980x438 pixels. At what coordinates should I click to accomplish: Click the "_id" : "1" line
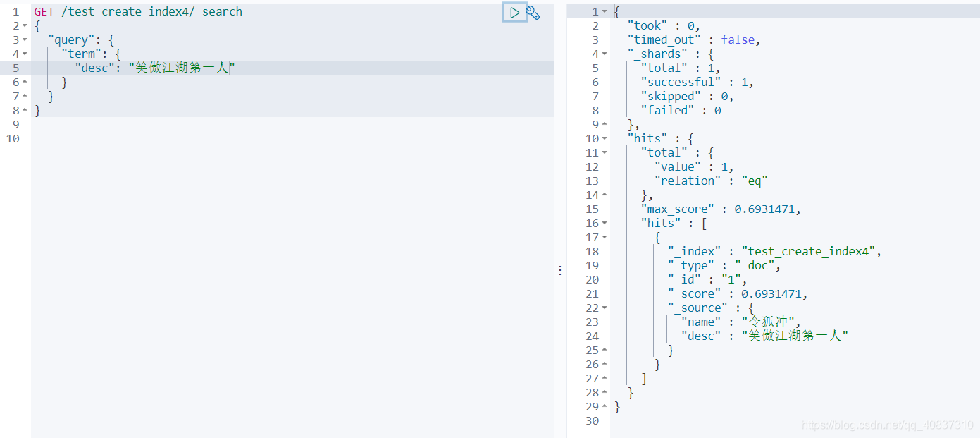707,280
